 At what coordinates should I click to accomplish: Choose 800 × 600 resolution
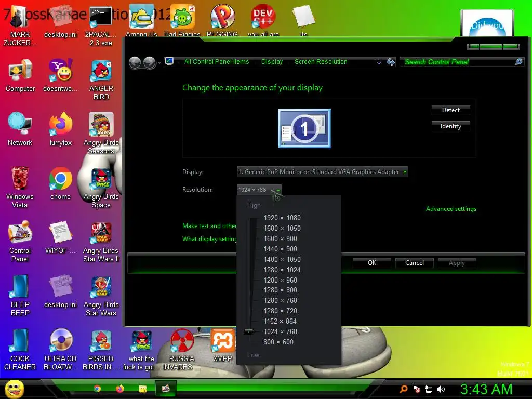(x=278, y=342)
